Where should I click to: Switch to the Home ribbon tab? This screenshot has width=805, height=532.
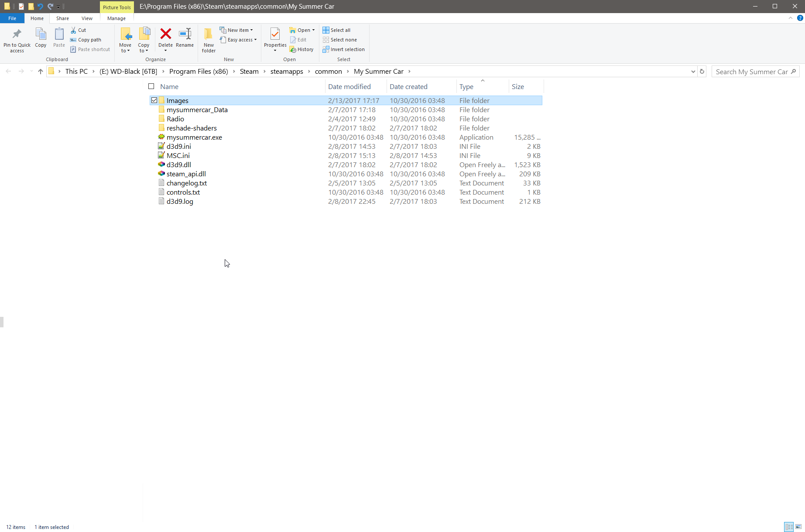[37, 18]
